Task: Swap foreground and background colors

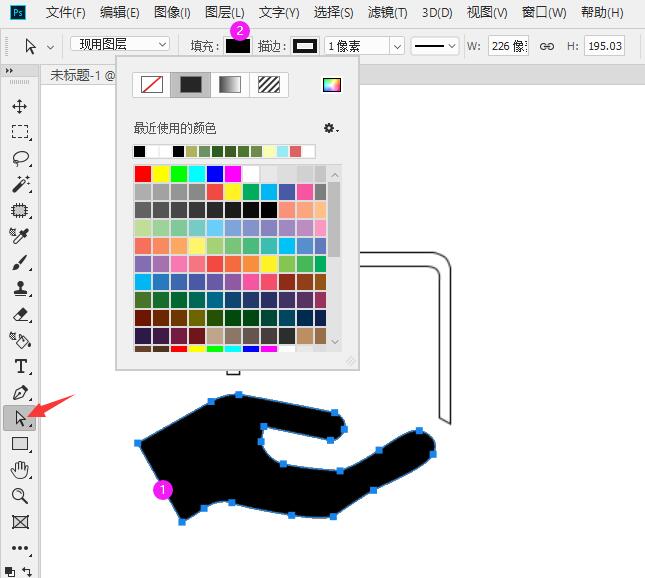Action: [x=27, y=571]
